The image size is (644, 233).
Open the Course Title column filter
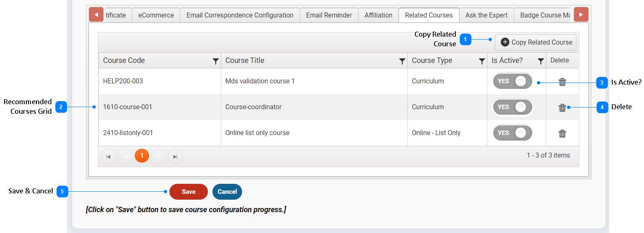[402, 61]
